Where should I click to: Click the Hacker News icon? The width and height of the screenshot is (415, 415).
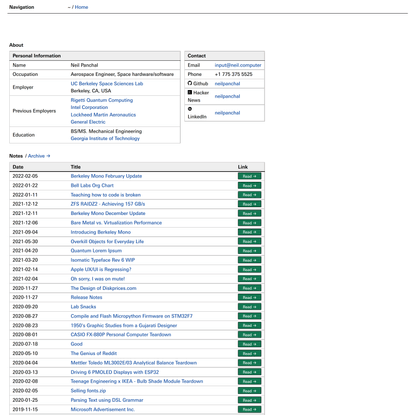[x=190, y=92]
